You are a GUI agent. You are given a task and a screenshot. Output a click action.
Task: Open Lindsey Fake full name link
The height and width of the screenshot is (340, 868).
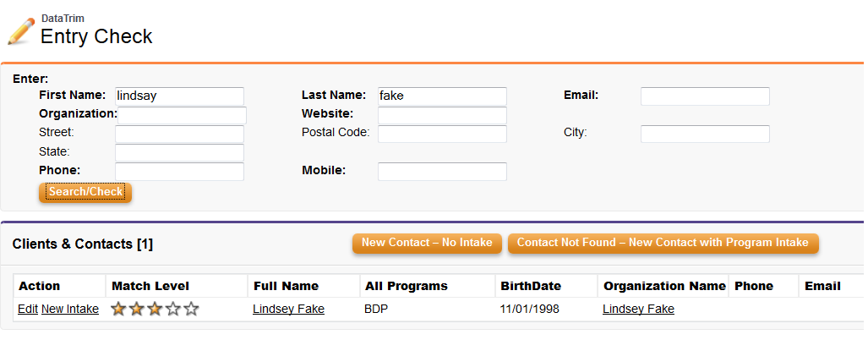click(288, 309)
